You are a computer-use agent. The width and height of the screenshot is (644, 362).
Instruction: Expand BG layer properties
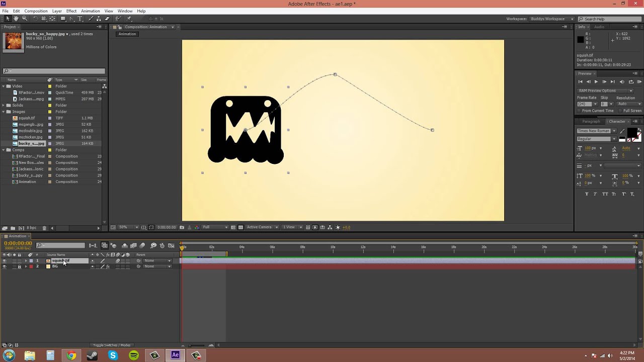click(26, 266)
